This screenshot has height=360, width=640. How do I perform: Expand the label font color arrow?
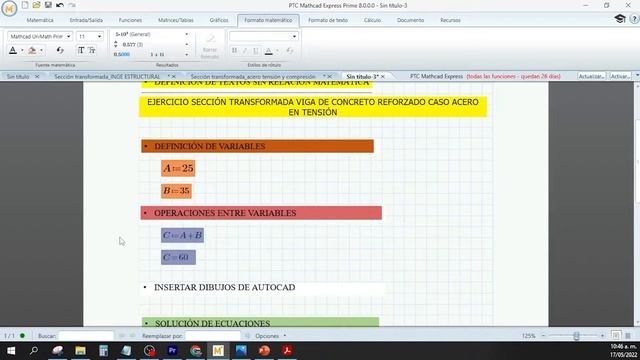coord(278,51)
